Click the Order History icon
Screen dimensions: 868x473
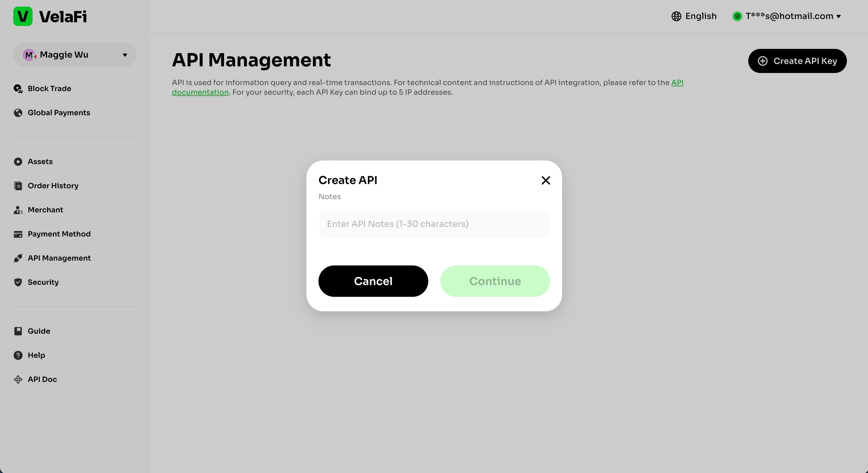click(18, 186)
